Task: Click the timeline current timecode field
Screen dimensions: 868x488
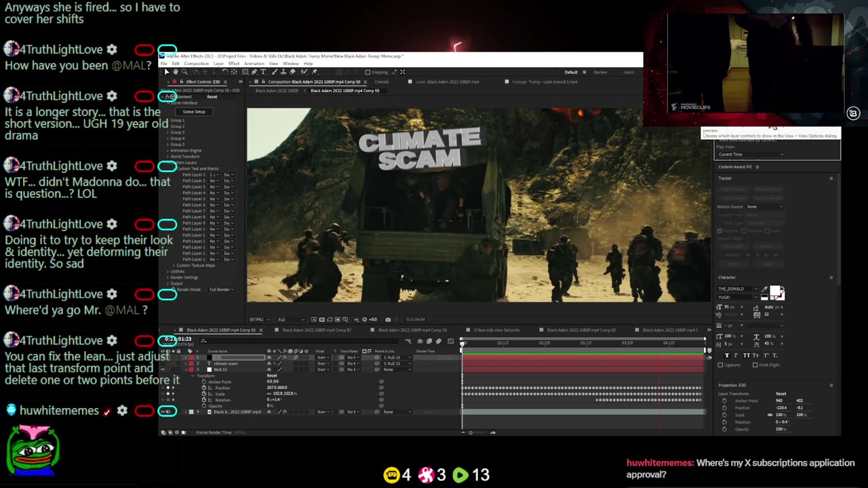Action: [x=178, y=339]
